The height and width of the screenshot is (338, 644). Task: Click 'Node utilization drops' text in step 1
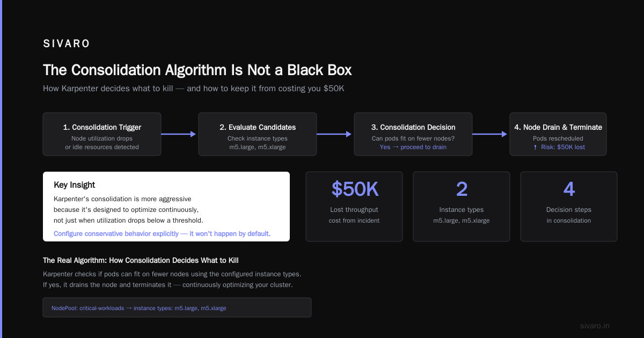[x=102, y=138]
